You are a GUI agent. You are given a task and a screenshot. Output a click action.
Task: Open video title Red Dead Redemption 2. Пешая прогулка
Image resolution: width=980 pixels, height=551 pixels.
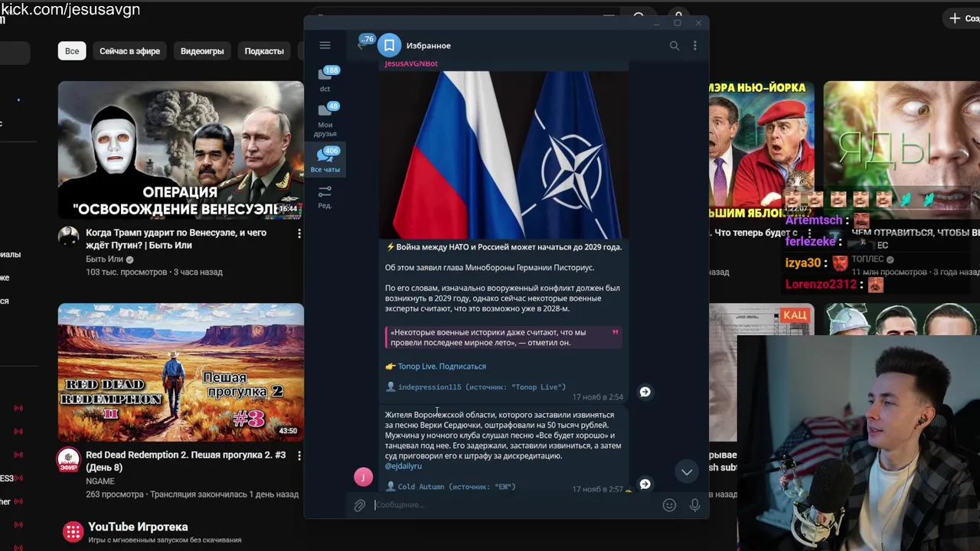185,461
